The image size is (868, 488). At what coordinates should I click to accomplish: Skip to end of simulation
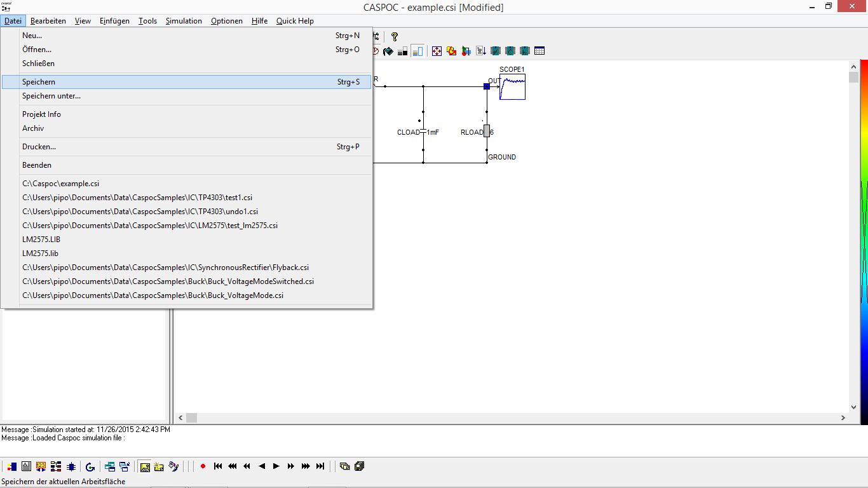point(320,466)
